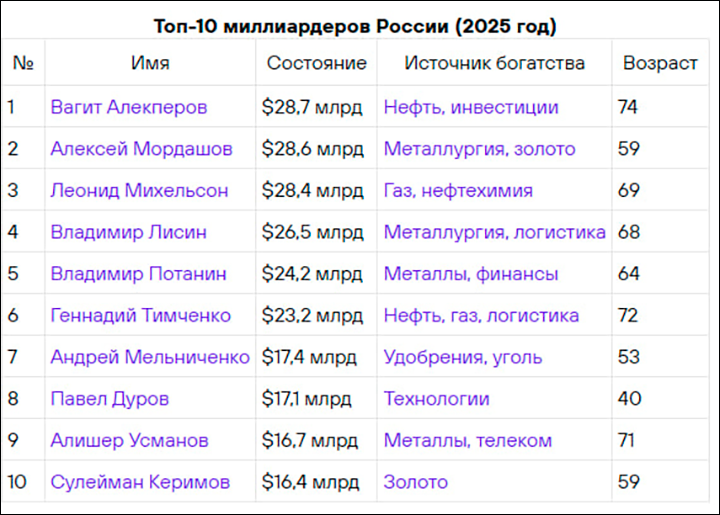
Task: Open Леонид Михельсон profile link
Action: click(x=139, y=190)
